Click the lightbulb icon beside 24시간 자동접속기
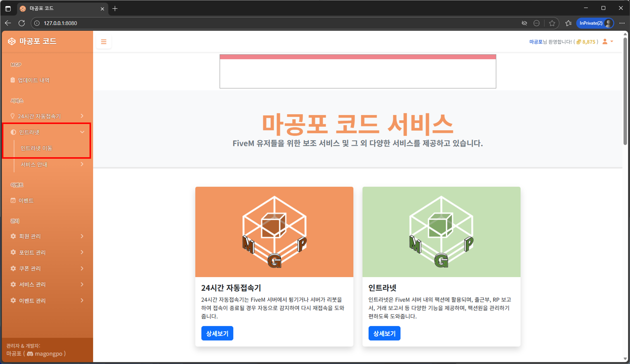Viewport: 630px width, 364px height. click(13, 116)
